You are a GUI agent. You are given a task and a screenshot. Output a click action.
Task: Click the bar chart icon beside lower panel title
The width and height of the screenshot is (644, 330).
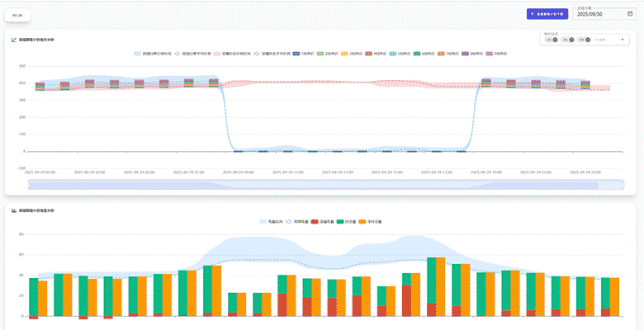click(x=13, y=211)
